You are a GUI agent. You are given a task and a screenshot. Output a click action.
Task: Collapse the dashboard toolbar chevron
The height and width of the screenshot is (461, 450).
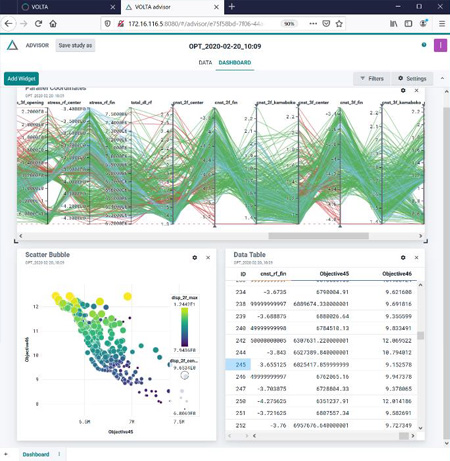(442, 78)
